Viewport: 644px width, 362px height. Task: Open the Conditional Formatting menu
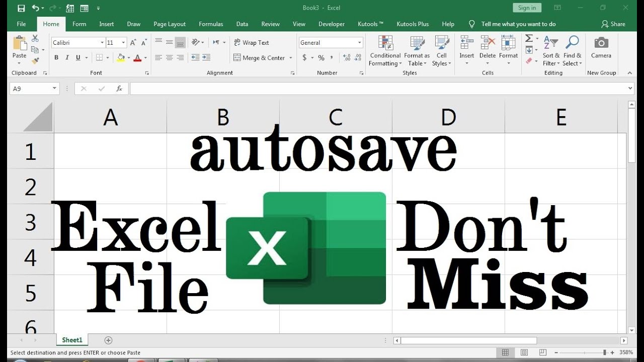(385, 51)
